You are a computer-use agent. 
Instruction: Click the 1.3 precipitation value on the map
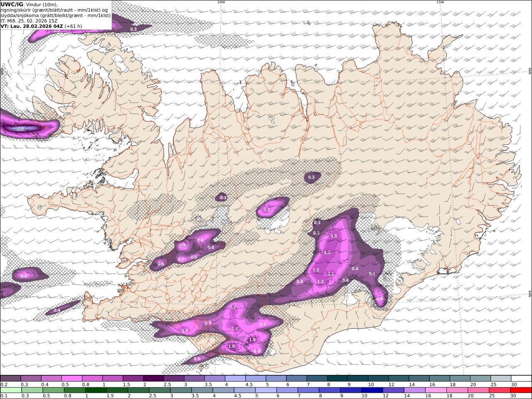(x=327, y=253)
